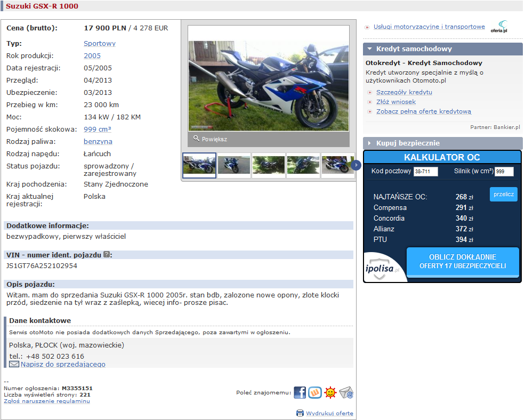
Task: Recommend the listing by email envelope icon
Action: tap(346, 392)
